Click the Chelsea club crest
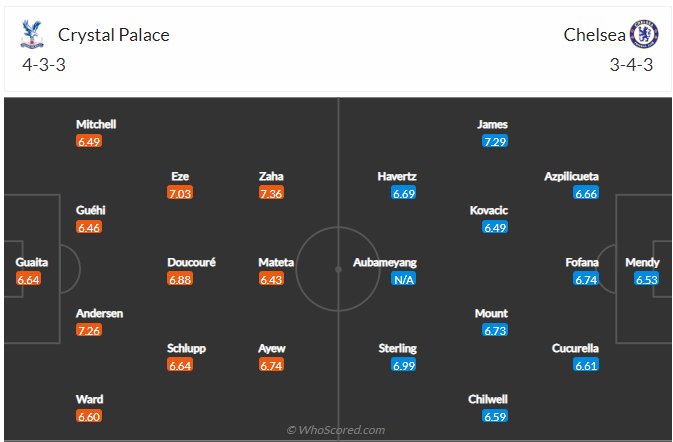This screenshot has width=673, height=442. click(x=641, y=35)
